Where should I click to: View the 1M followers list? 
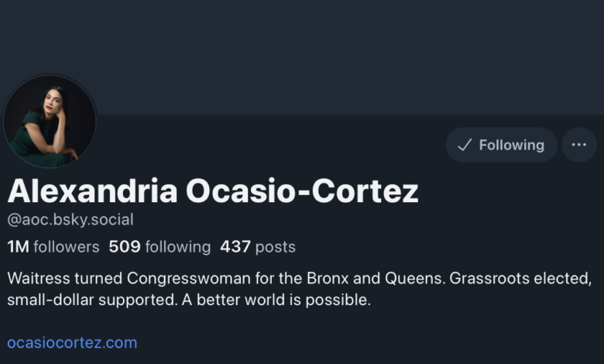(53, 247)
